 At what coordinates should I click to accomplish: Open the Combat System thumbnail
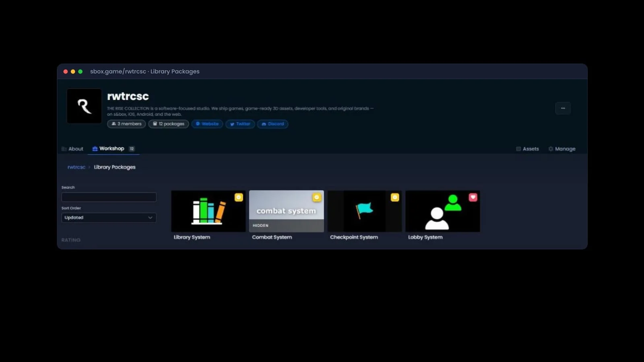287,211
